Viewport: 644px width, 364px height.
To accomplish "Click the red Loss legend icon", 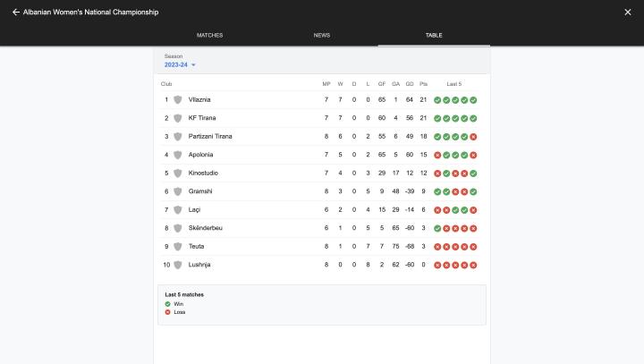I will coord(167,312).
